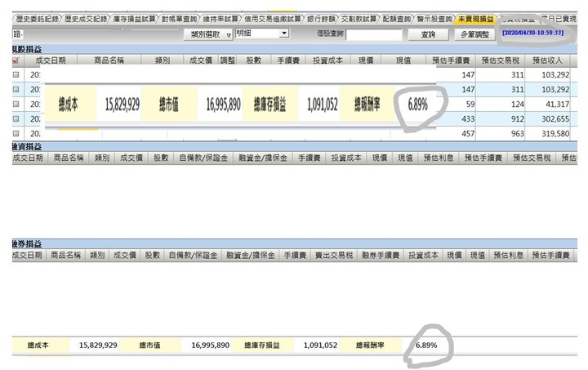This screenshot has width=588, height=370.
Task: Tick the checkbox of the row showing 41,317
Action: 16,104
